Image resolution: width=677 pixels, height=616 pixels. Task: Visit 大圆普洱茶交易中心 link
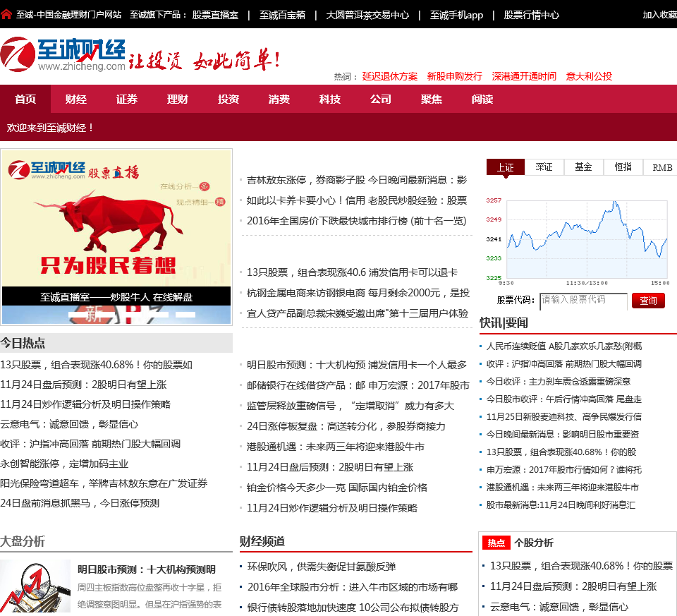pos(367,15)
